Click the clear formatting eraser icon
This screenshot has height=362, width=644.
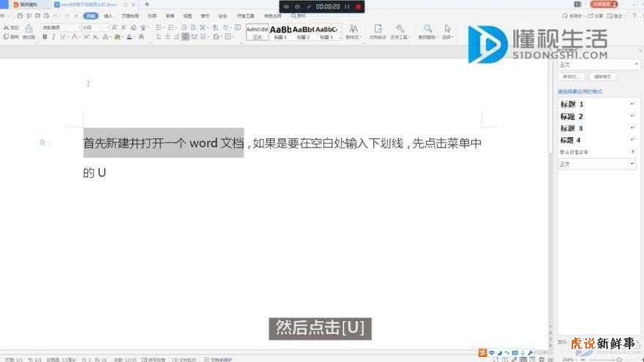coord(133,28)
